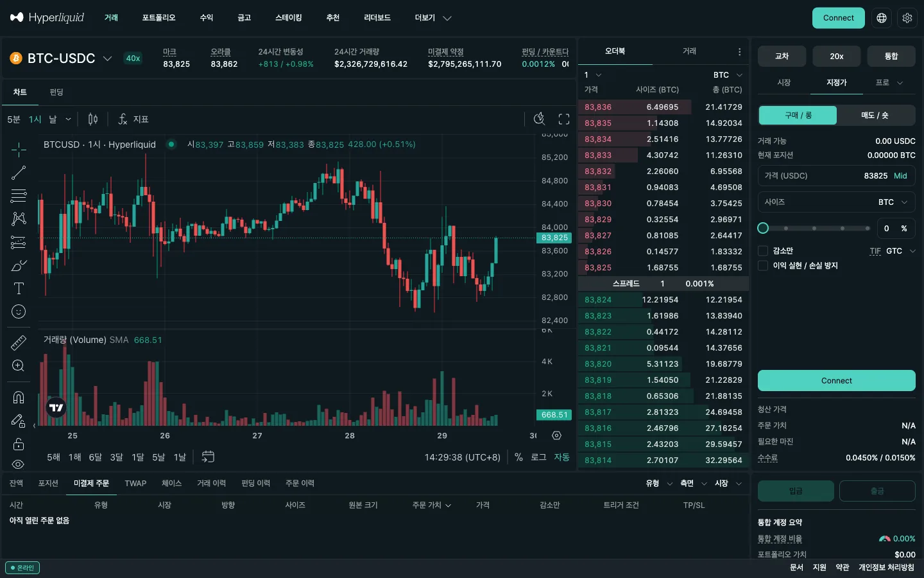Select the trend line drawing tool
Screen dimensions: 924x578
(x=19, y=173)
